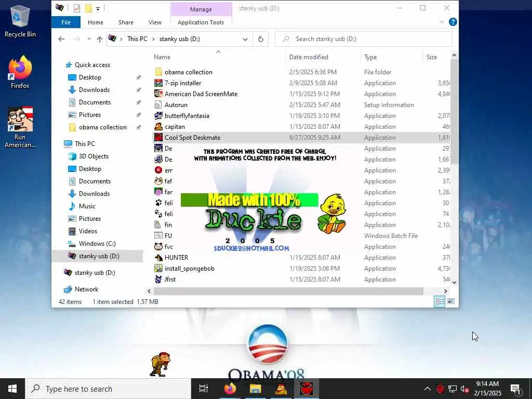Screen dimensions: 532x399
Task: Select Quick access in navigation pane
Action: point(92,65)
